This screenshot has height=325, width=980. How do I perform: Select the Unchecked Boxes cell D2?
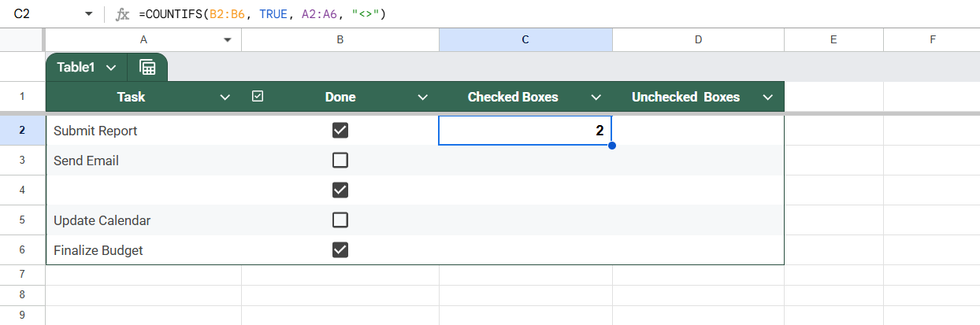tap(698, 131)
